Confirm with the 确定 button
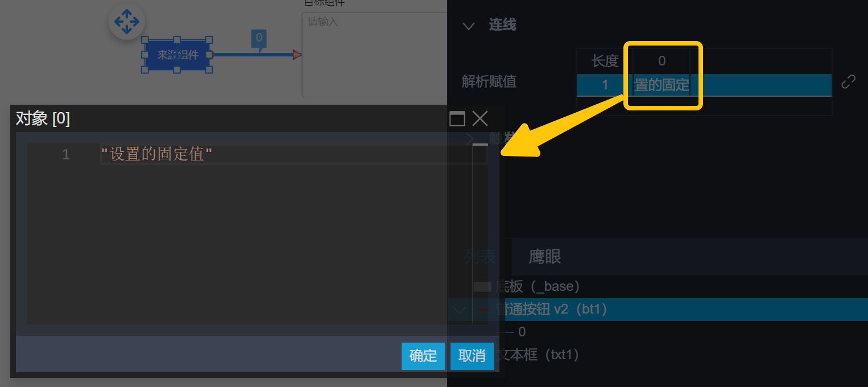 [x=423, y=356]
